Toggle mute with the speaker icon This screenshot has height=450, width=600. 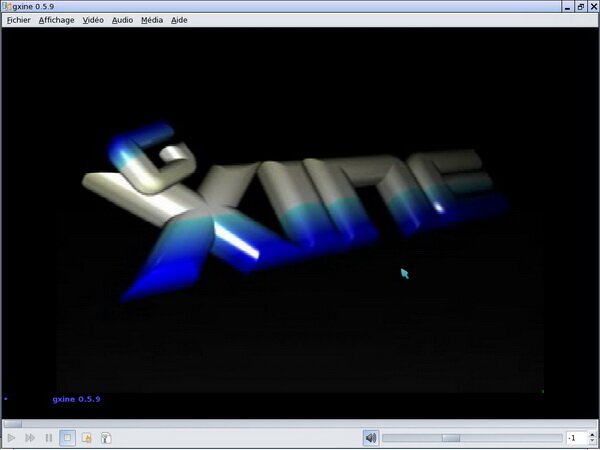click(x=371, y=438)
